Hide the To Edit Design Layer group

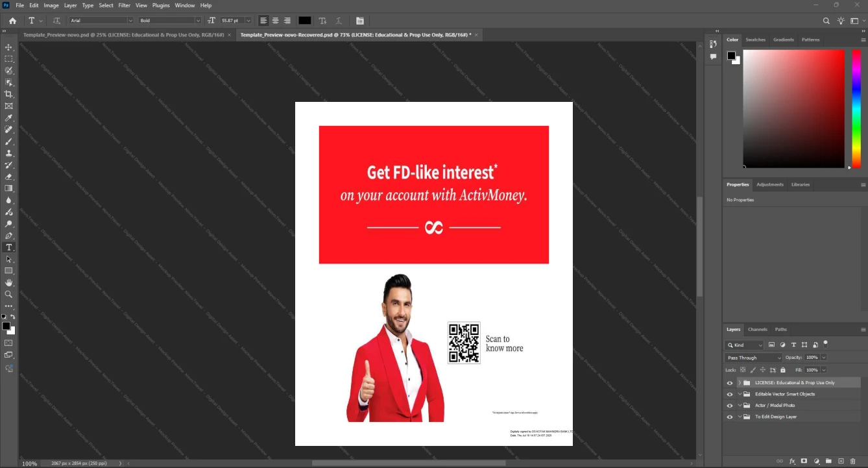(x=730, y=417)
